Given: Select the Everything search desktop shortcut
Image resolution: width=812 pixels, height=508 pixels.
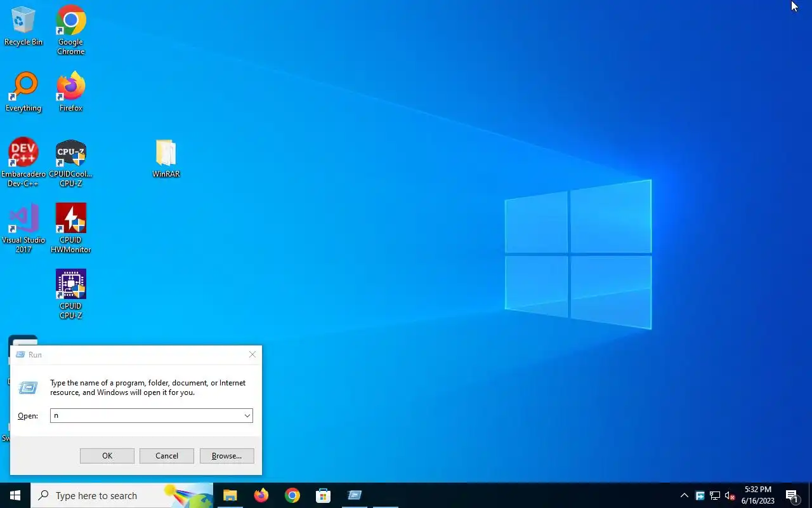Looking at the screenshot, I should (x=23, y=92).
